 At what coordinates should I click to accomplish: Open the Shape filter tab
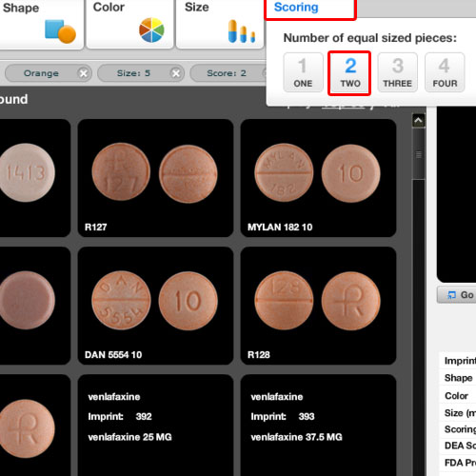click(41, 24)
